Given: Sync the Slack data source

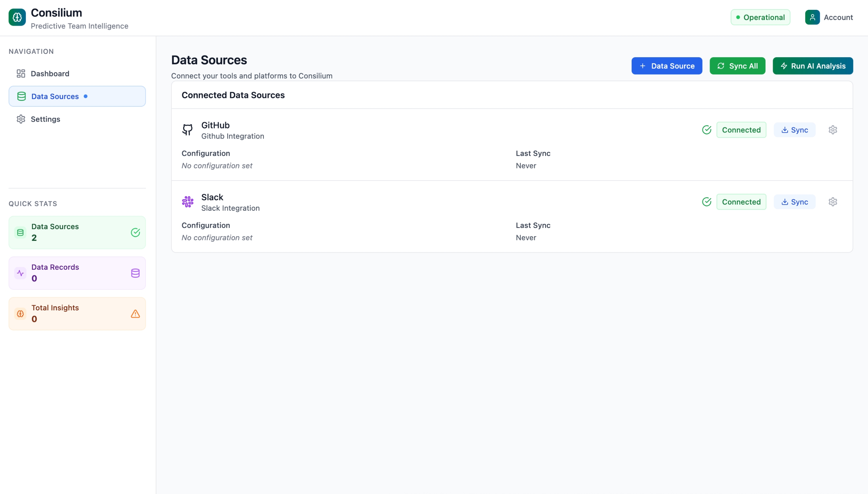Looking at the screenshot, I should coord(794,202).
